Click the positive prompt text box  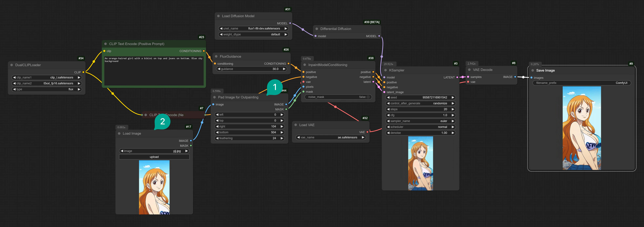(x=154, y=71)
